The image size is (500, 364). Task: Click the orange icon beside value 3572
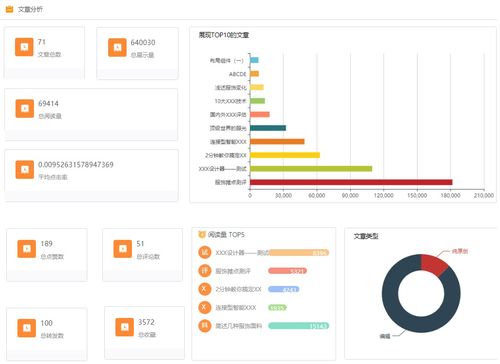pos(125,327)
